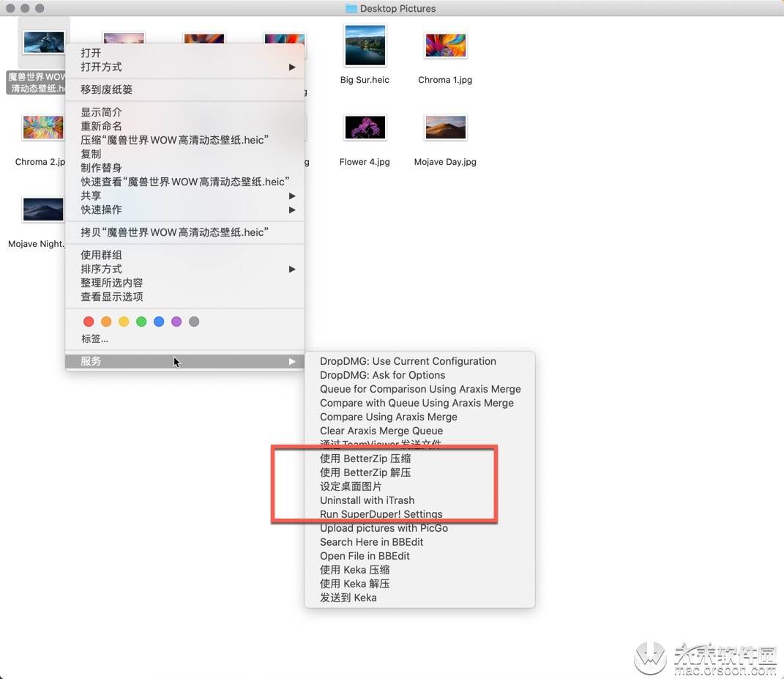This screenshot has height=679, width=784.
Task: Choose 打开 from the context menu
Action: (x=185, y=53)
